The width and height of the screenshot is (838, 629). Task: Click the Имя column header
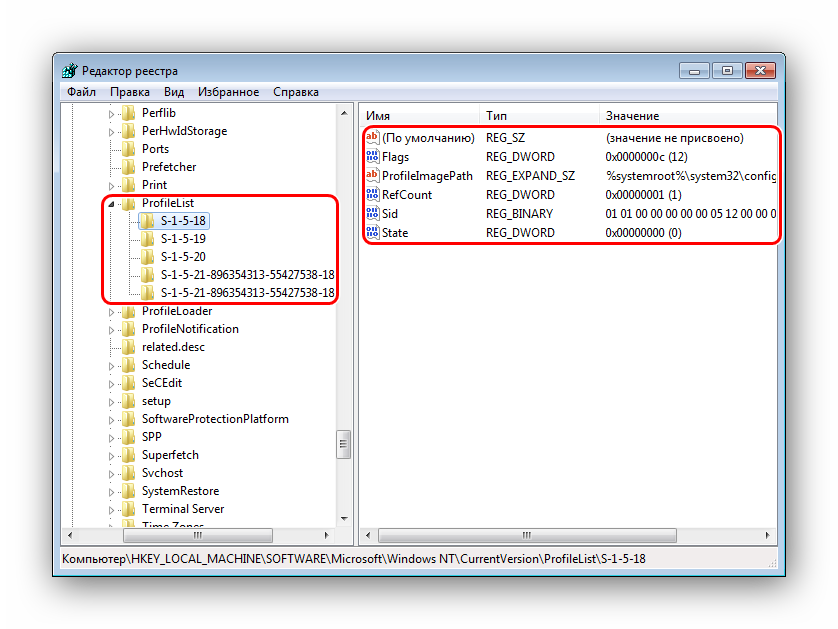420,115
